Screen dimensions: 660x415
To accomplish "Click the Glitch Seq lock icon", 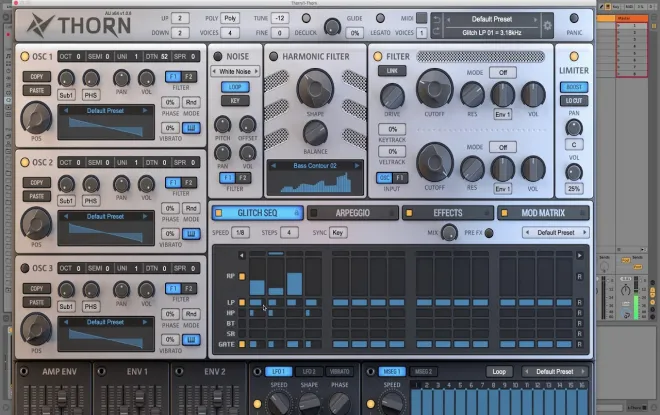I will click(296, 213).
